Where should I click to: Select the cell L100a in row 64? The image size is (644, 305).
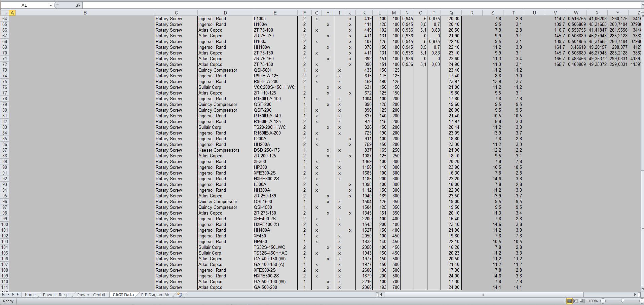coord(275,18)
